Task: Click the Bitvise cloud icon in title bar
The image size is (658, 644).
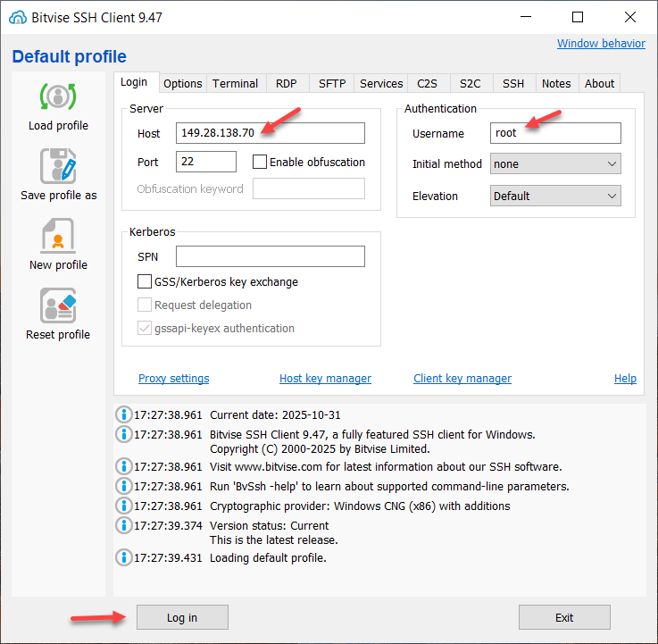Action: [x=15, y=17]
